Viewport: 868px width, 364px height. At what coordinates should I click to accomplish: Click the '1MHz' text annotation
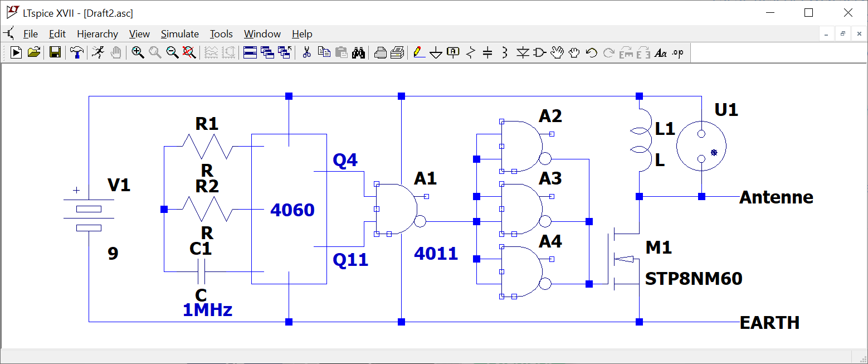[x=207, y=310]
